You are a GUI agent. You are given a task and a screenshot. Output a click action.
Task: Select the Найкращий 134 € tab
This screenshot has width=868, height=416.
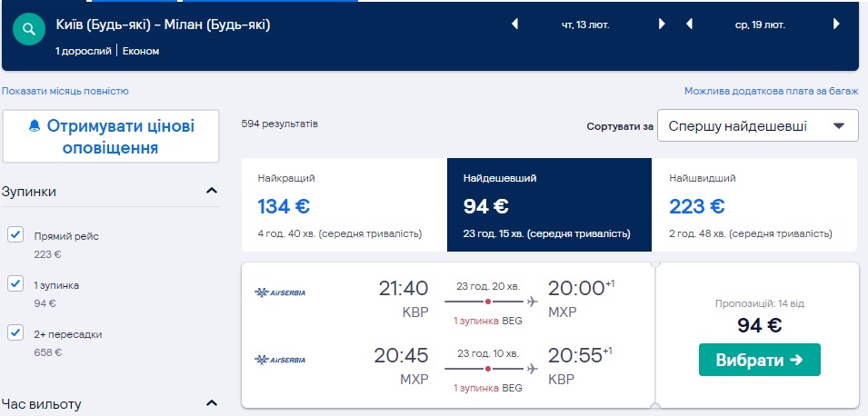tap(344, 205)
